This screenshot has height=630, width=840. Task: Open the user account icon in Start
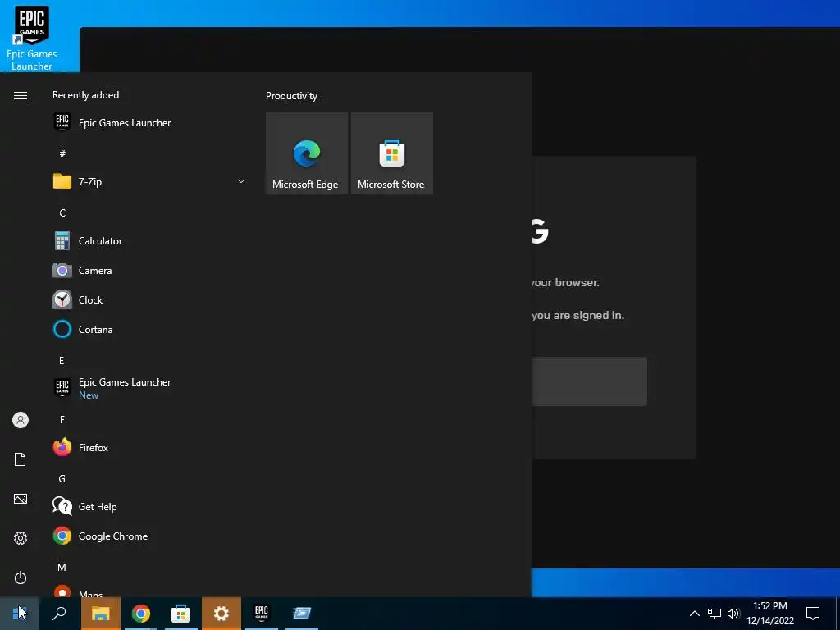(x=21, y=420)
